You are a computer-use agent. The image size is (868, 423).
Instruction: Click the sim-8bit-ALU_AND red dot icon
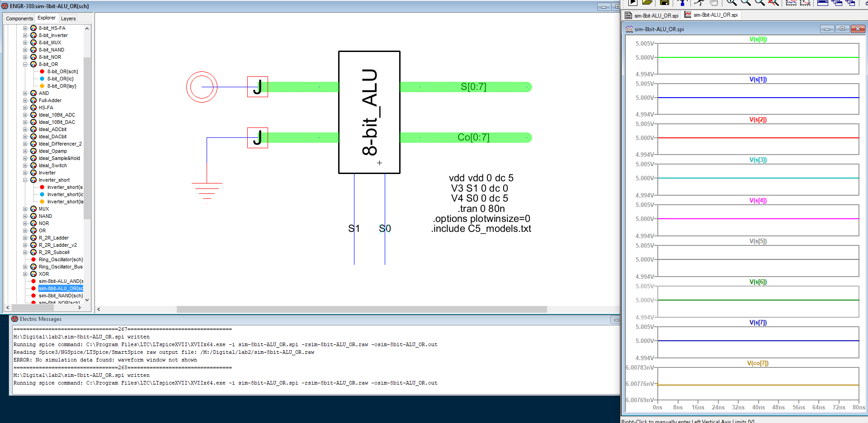[x=33, y=281]
